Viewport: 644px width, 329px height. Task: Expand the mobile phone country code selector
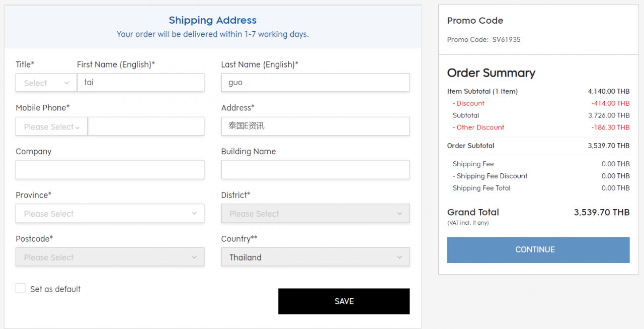point(51,126)
